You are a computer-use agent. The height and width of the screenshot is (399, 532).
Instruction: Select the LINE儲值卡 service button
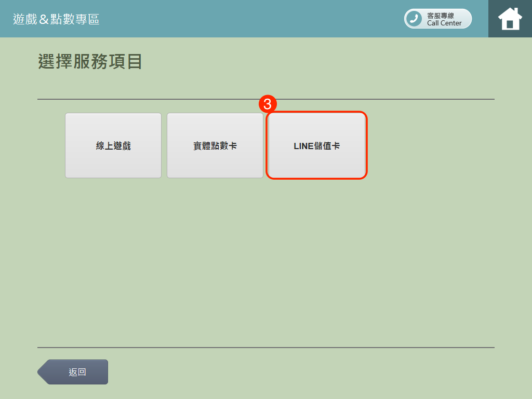[x=316, y=145]
